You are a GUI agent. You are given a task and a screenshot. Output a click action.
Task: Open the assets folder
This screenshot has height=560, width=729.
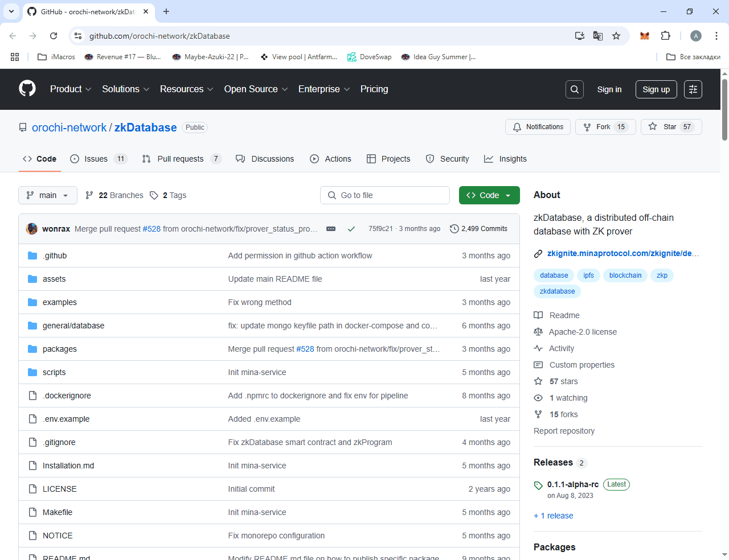point(54,279)
